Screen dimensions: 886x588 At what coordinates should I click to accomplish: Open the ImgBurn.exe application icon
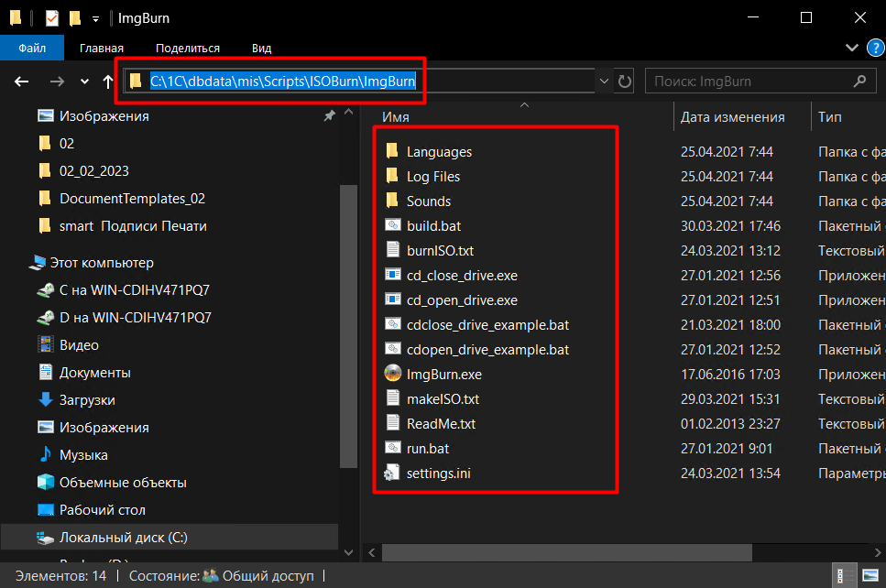tap(392, 374)
